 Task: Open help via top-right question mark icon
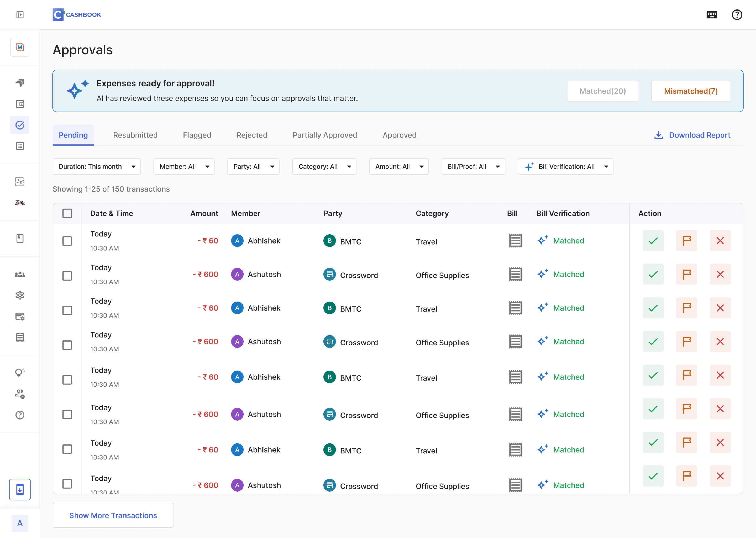737,14
